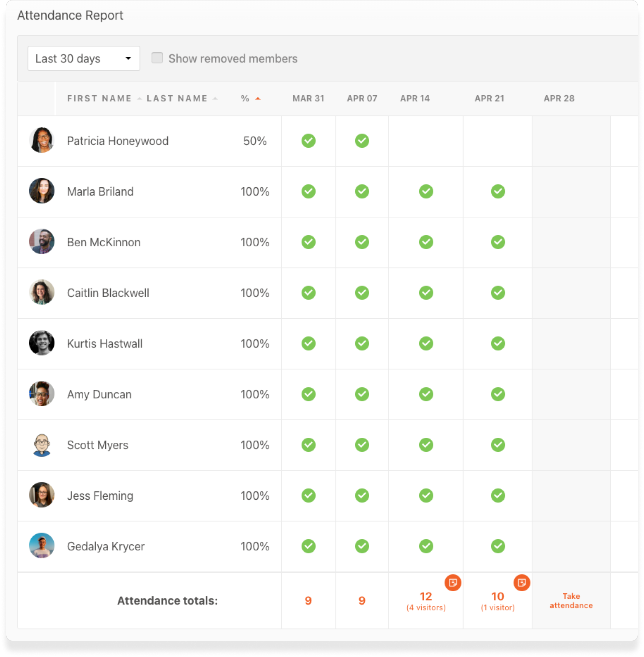This screenshot has width=644, height=657.
Task: Click Gedalya Krycer's Apr 14 checkmark
Action: [x=425, y=546]
